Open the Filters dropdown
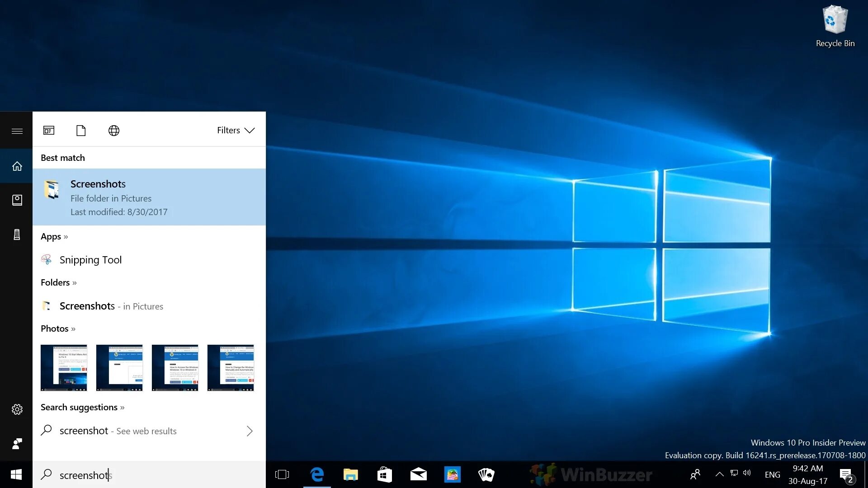 pyautogui.click(x=236, y=130)
